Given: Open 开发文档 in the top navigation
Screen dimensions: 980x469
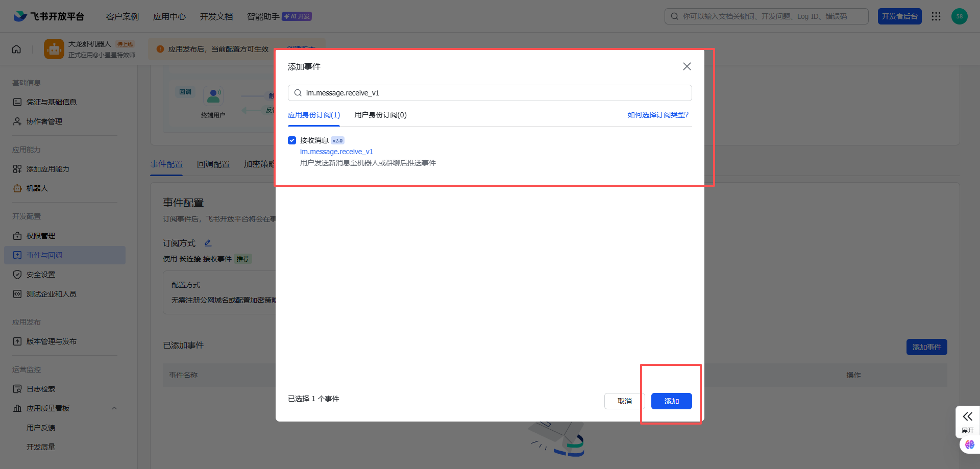Looking at the screenshot, I should click(x=216, y=16).
